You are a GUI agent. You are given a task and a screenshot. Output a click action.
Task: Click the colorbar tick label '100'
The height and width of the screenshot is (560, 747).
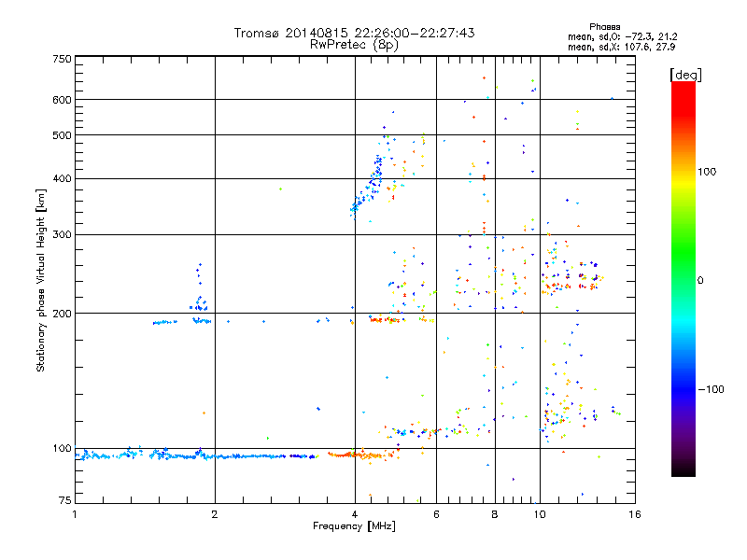pyautogui.click(x=707, y=172)
